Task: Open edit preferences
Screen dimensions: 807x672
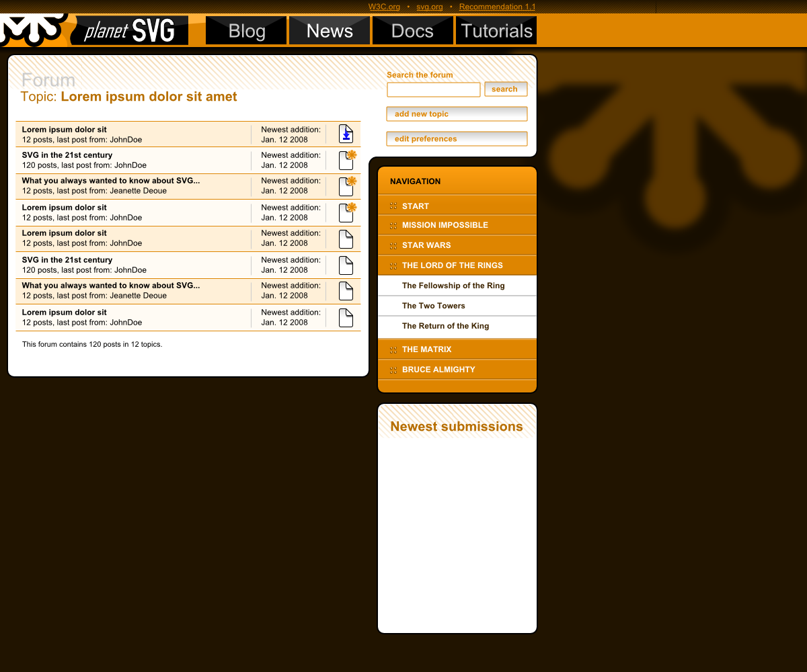Action: point(457,139)
